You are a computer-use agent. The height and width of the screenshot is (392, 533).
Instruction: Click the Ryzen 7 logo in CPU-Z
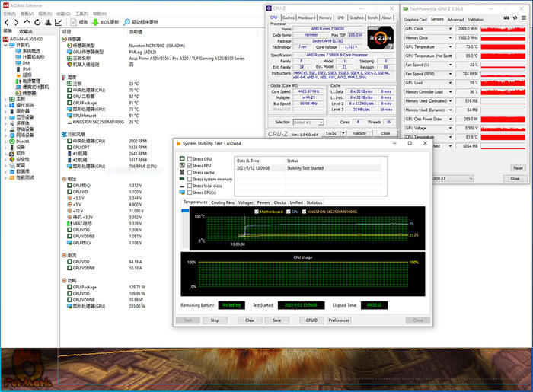tap(381, 38)
